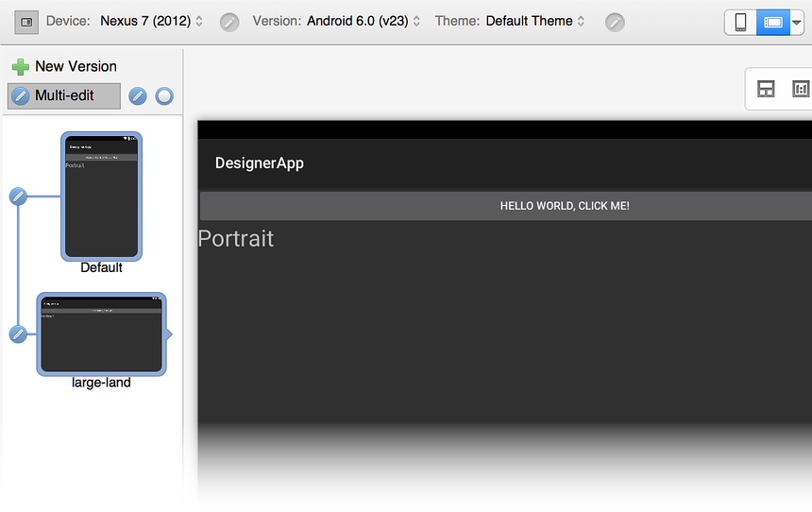Select the Default layout thumbnail
Viewport: 812px width, 512px height.
tap(102, 196)
